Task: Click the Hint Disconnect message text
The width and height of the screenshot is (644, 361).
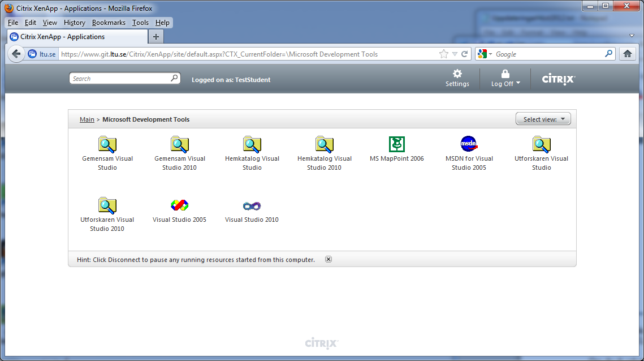Action: pyautogui.click(x=196, y=260)
